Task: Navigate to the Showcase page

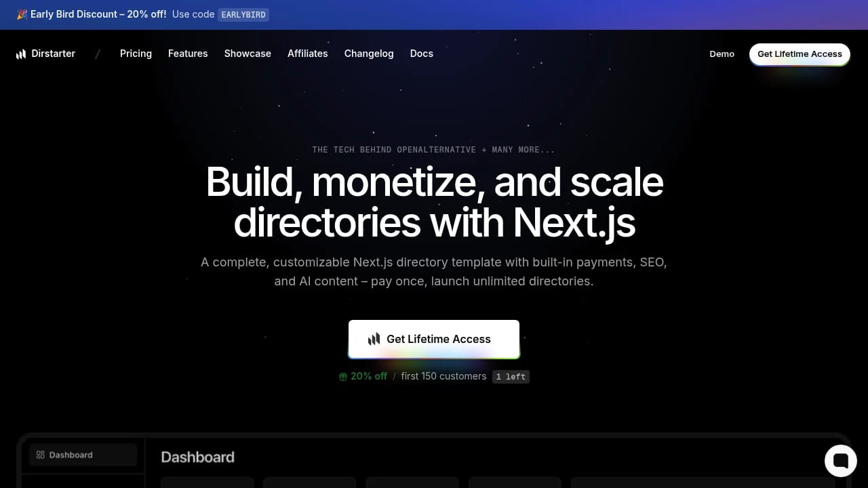Action: (248, 54)
